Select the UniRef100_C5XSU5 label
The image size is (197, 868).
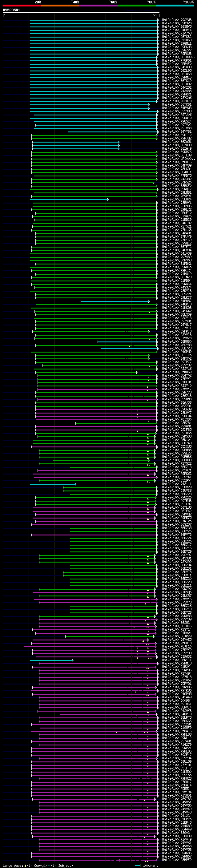pos(177,447)
